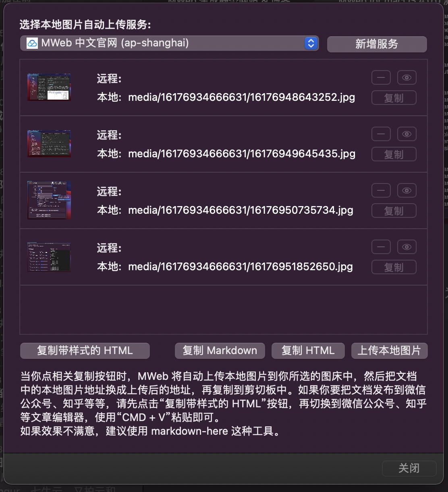Click 复制 button for 16176948643252.jpg
The image size is (448, 492).
394,98
